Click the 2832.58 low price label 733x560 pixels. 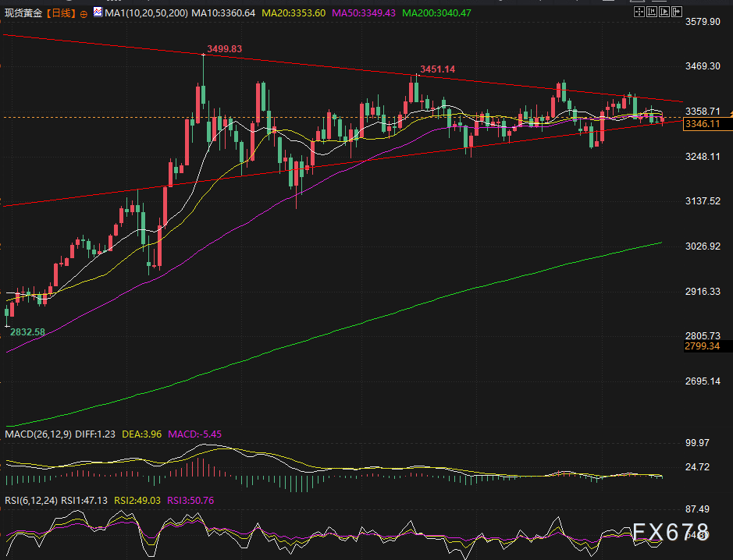click(x=28, y=331)
